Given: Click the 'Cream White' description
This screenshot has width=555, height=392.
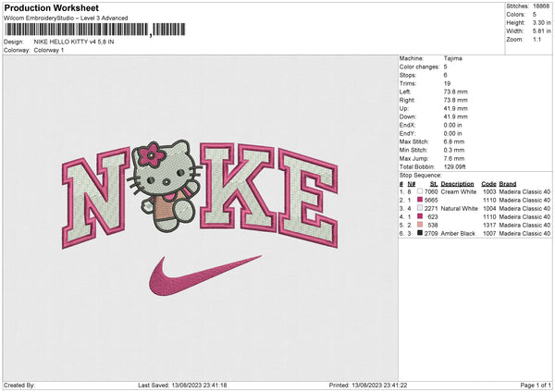Looking at the screenshot, I should (459, 191).
